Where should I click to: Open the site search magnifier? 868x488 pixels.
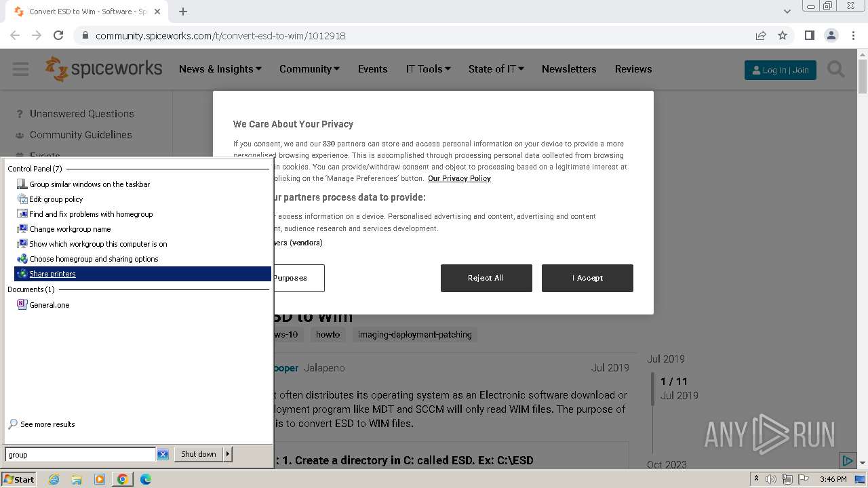click(x=836, y=69)
